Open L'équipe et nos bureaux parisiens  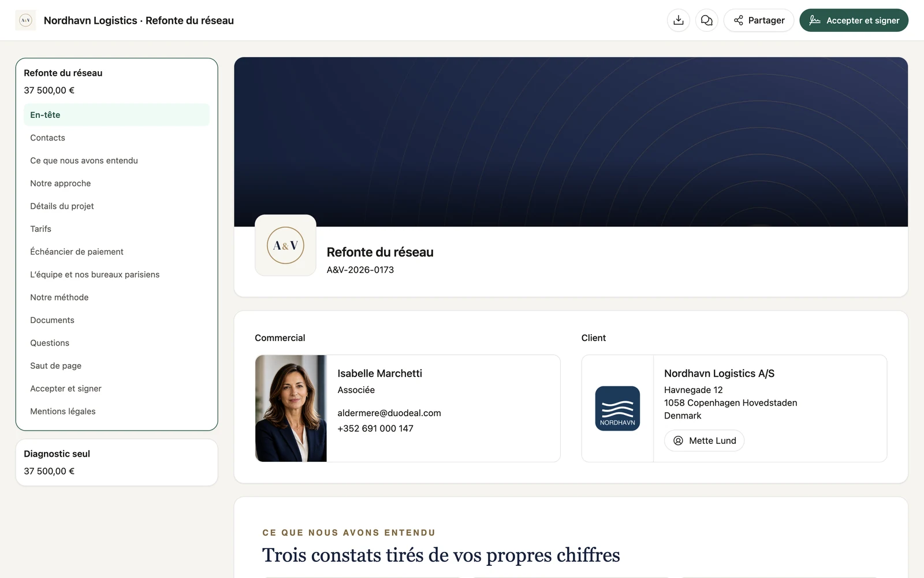[x=117, y=275]
